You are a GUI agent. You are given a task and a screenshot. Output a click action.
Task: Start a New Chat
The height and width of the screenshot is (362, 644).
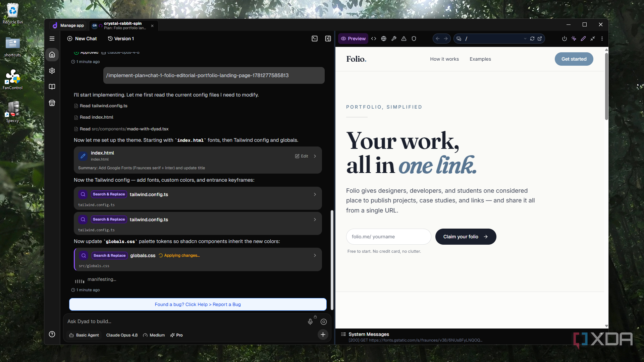pyautogui.click(x=82, y=39)
